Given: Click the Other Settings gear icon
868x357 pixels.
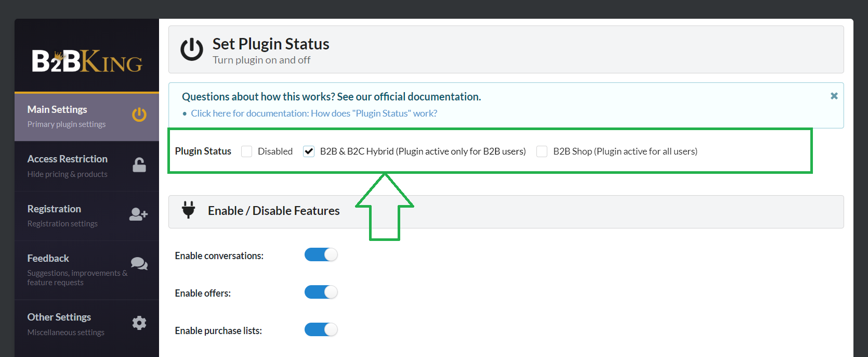Looking at the screenshot, I should 139,323.
